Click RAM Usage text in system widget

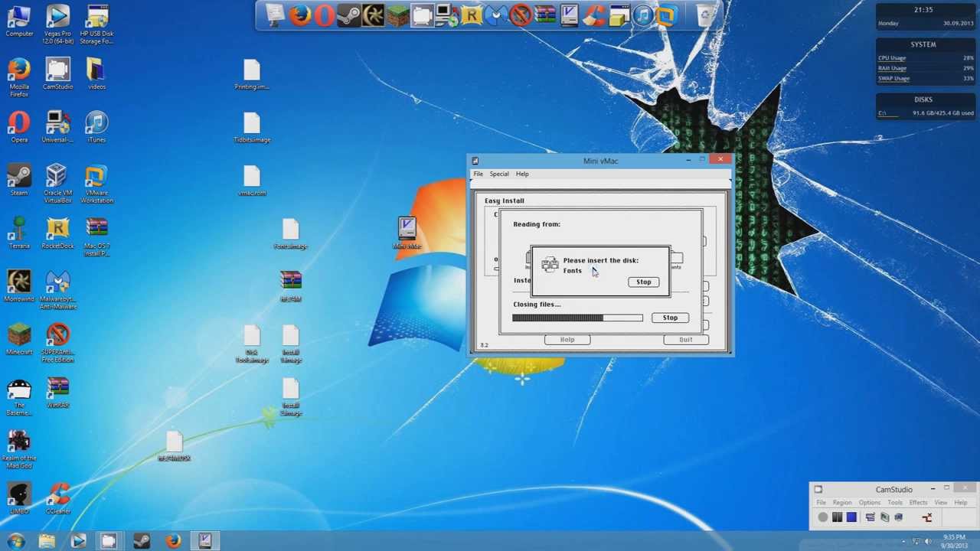click(x=893, y=68)
